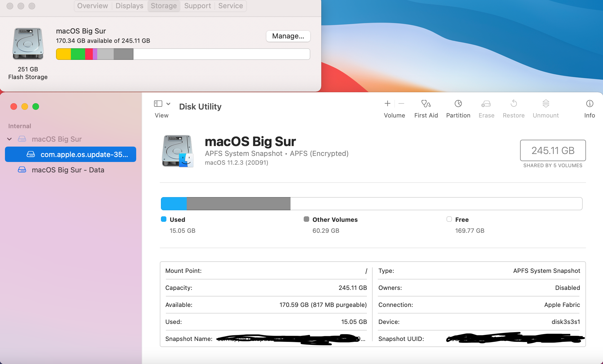Click the First Aid stethoscope icon
Screen dimensions: 603x364
tap(426, 104)
